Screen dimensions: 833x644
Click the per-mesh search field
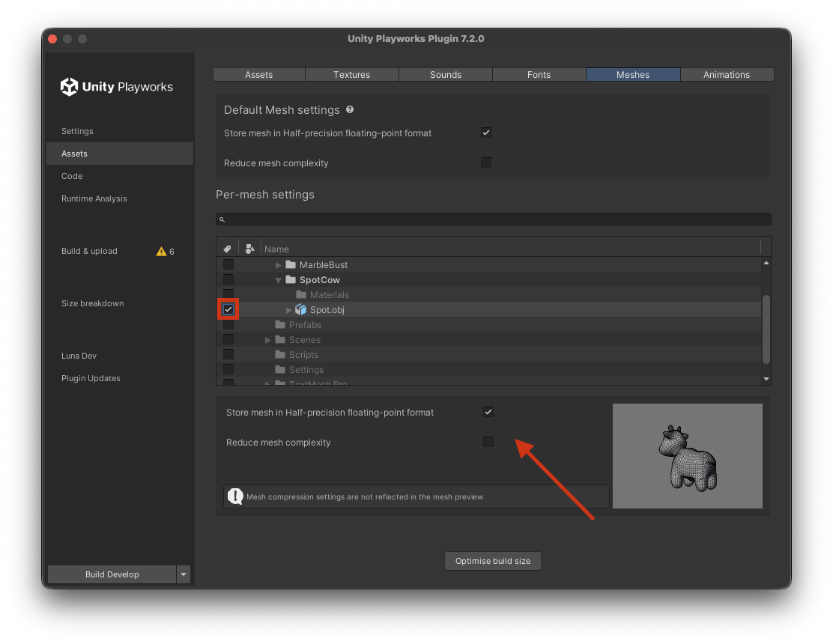point(494,219)
